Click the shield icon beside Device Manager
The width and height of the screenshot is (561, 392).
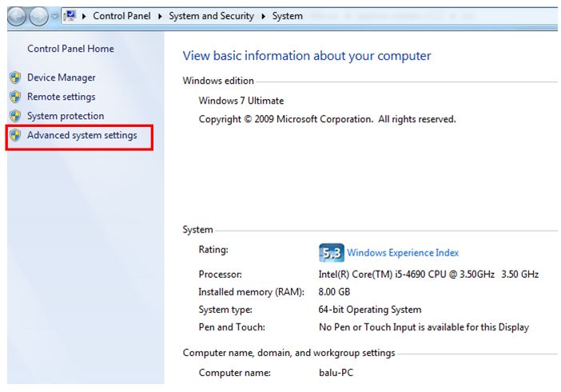[15, 77]
